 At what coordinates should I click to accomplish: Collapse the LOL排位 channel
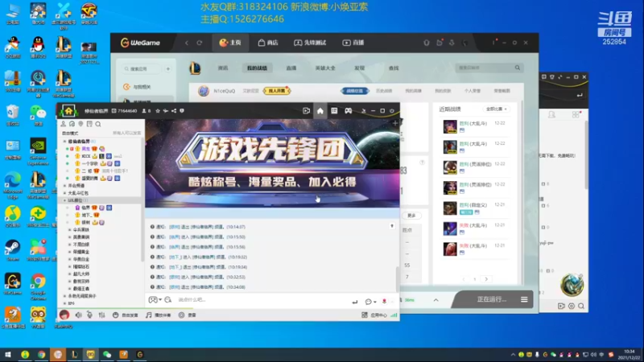tap(64, 200)
